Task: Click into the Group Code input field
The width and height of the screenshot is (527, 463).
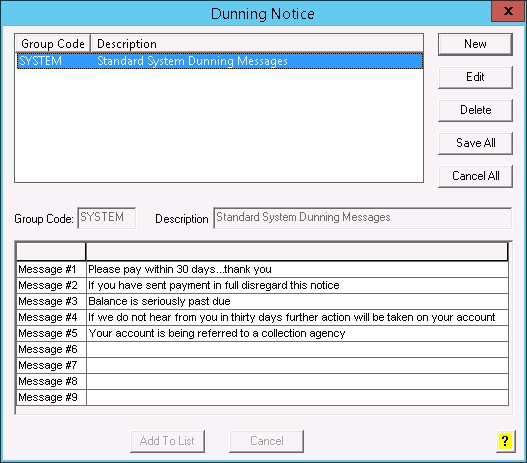Action: point(107,218)
